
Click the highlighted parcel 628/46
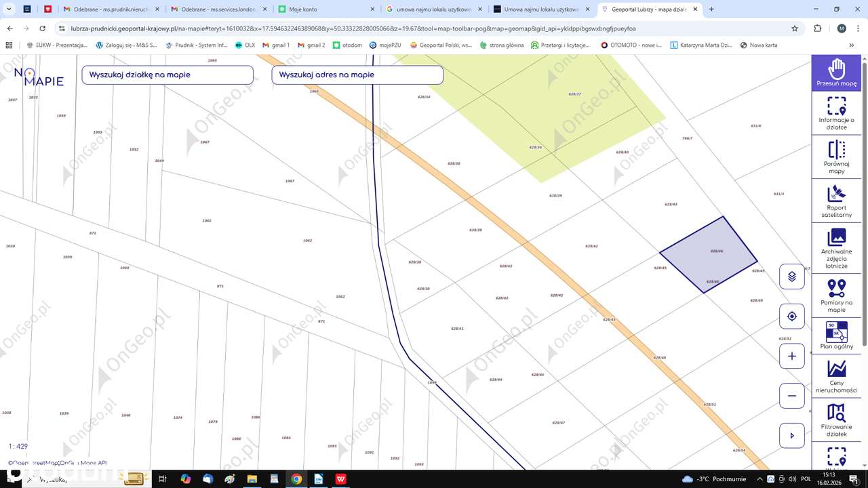[x=709, y=255]
